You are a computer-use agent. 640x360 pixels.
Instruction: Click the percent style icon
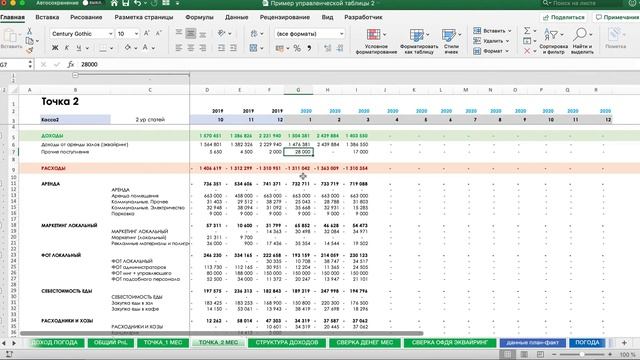[x=297, y=48]
